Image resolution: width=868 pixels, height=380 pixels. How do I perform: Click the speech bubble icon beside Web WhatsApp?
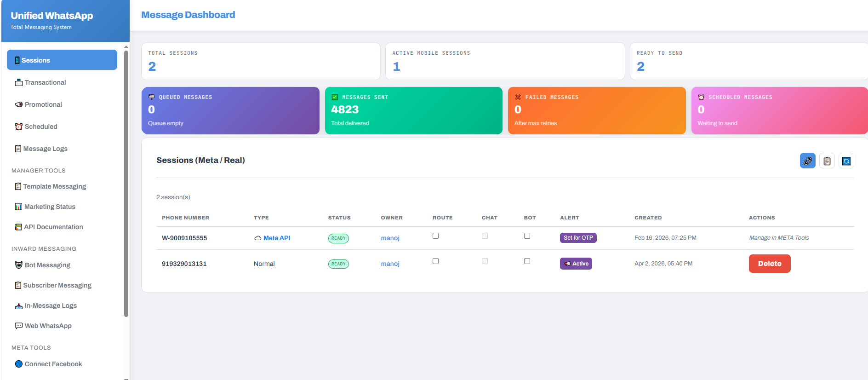pyautogui.click(x=19, y=326)
